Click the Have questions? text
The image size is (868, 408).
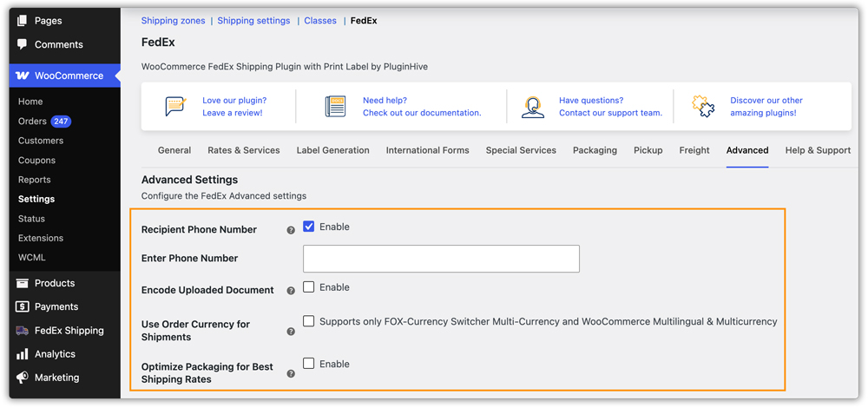click(x=591, y=100)
